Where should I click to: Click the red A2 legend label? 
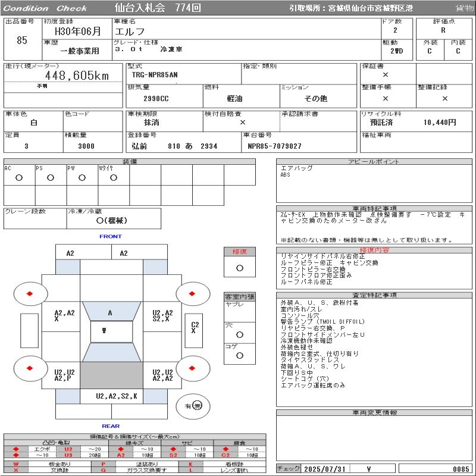pos(121,455)
